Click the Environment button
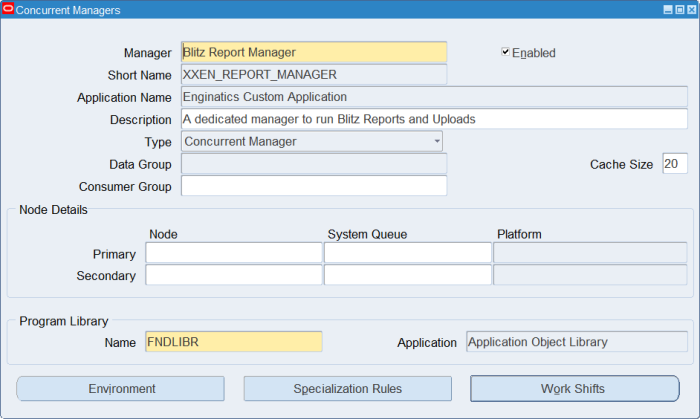Screen dimensions: 700x419 (x=121, y=389)
